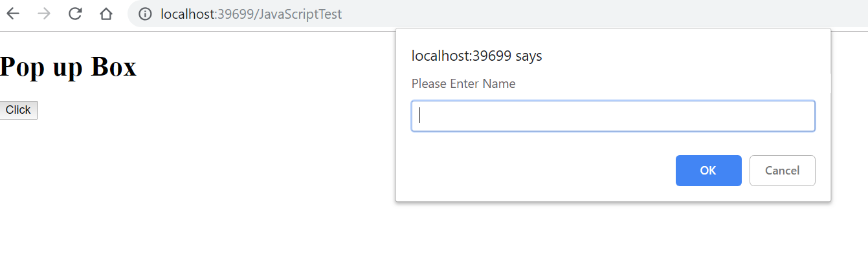Viewport: 868px width, 265px height.
Task: Click the "localhost:39699 says" dialog title
Action: tap(477, 56)
